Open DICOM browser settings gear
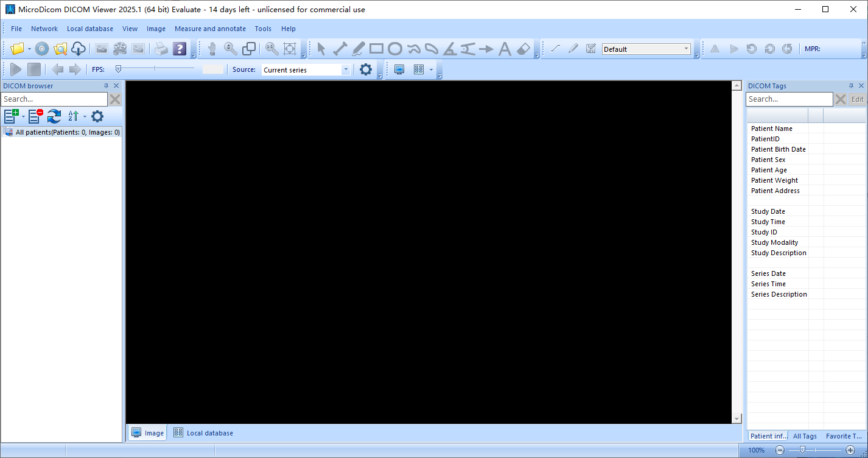 coord(97,116)
